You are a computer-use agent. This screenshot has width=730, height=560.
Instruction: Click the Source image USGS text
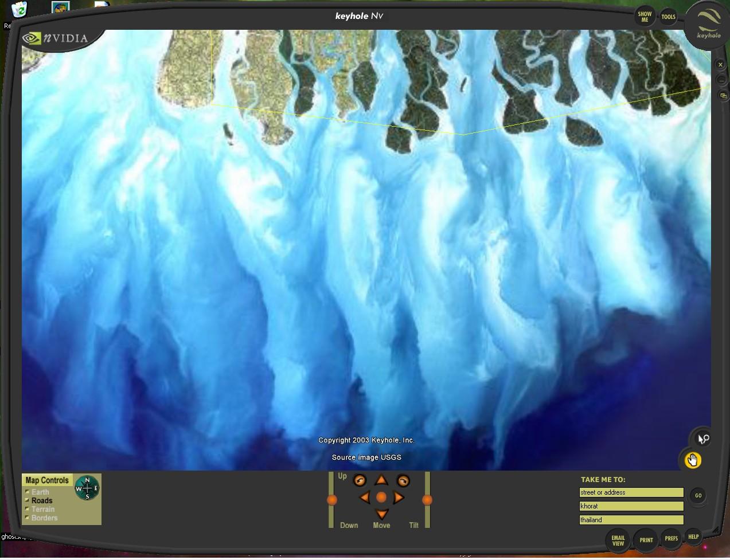(x=366, y=457)
